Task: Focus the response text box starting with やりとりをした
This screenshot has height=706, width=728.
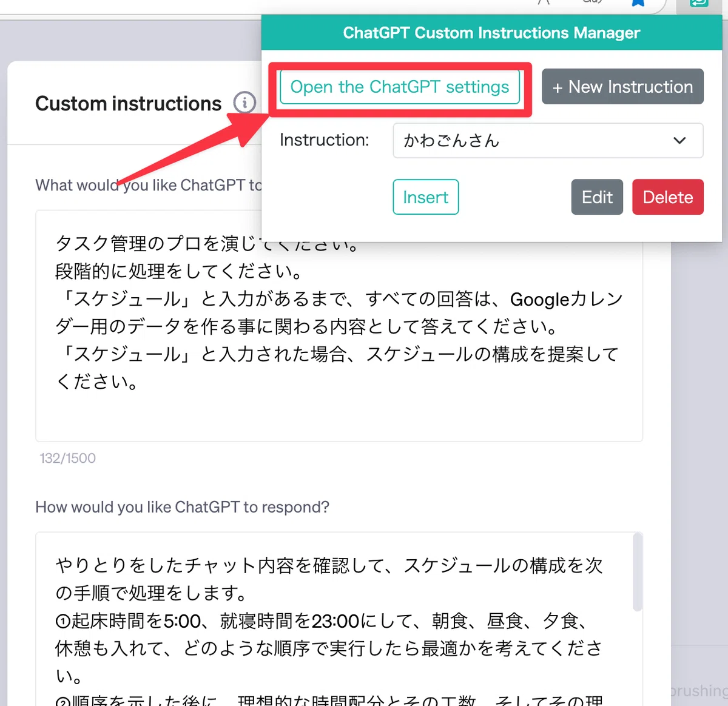Action: pos(339,619)
